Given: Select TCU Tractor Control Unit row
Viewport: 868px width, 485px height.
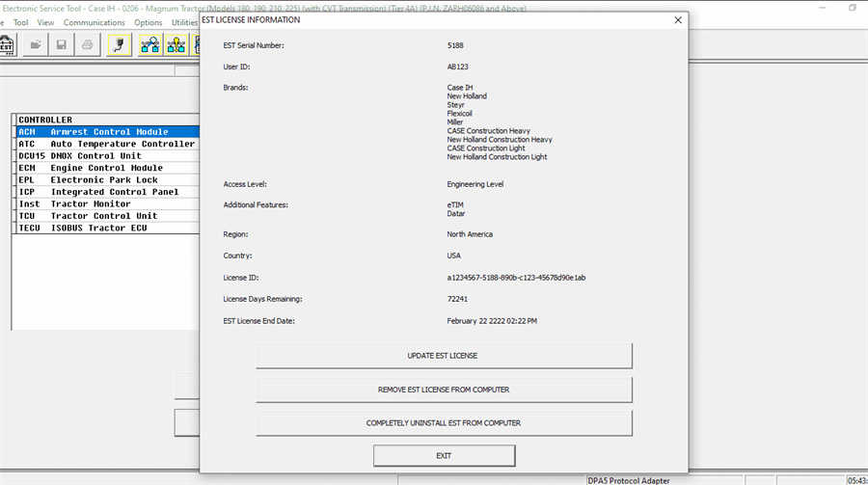Looking at the screenshot, I should [107, 216].
